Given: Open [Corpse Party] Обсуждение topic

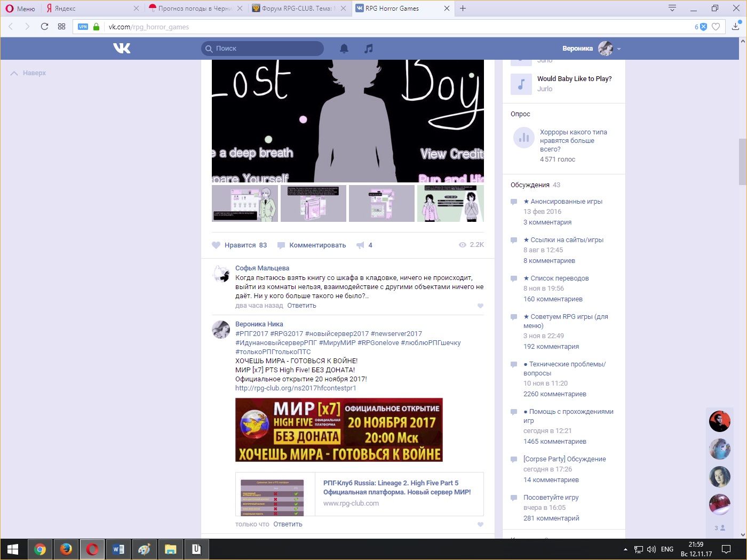Looking at the screenshot, I should point(565,459).
